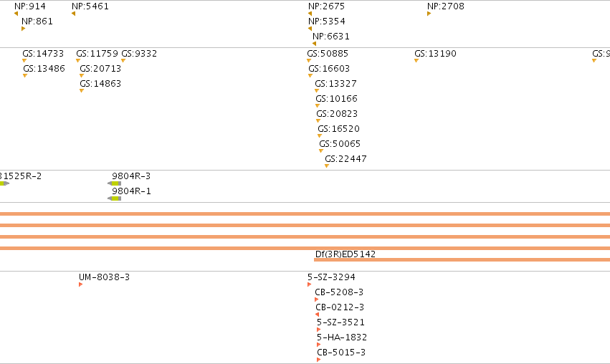Click the marker under GS:13486
Viewport: 610px width, 364px height.
click(25, 75)
